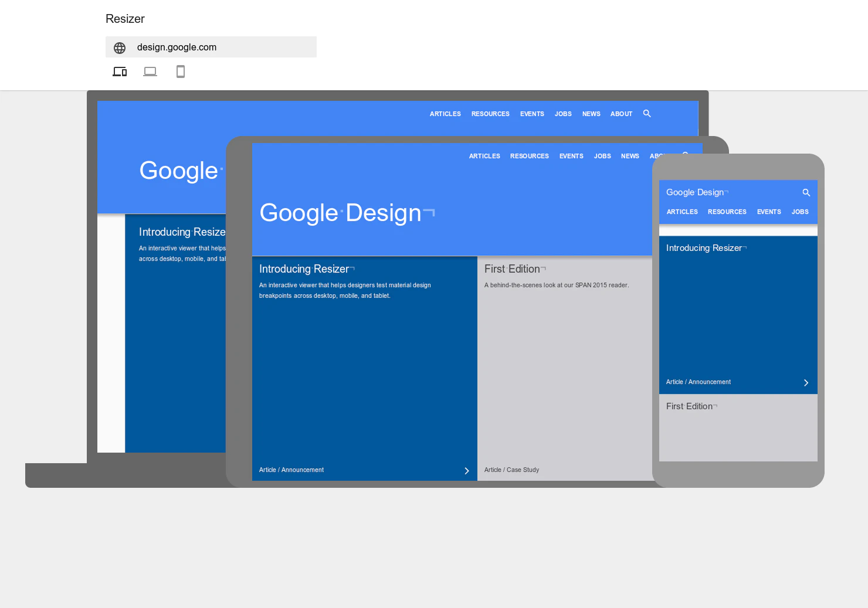Click Article / Announcement label in tablet preview
Viewport: 868px width, 608px height.
[x=291, y=470]
